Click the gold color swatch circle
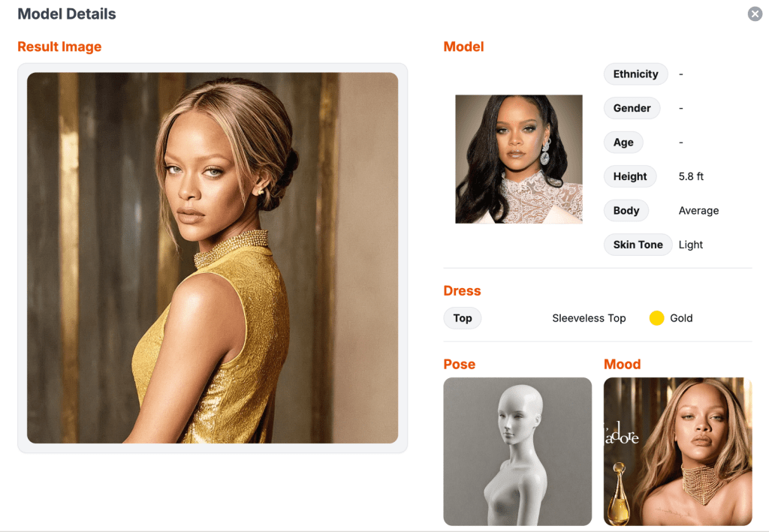769x532 pixels. (656, 318)
